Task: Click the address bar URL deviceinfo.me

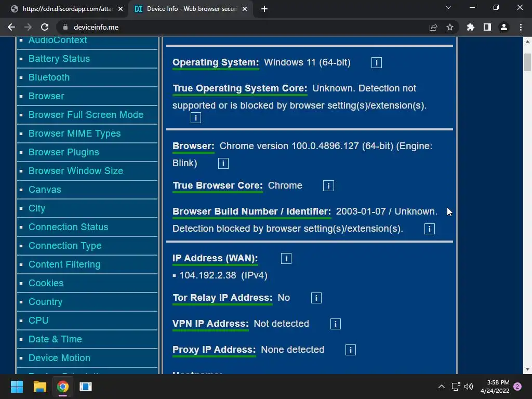Action: point(96,27)
